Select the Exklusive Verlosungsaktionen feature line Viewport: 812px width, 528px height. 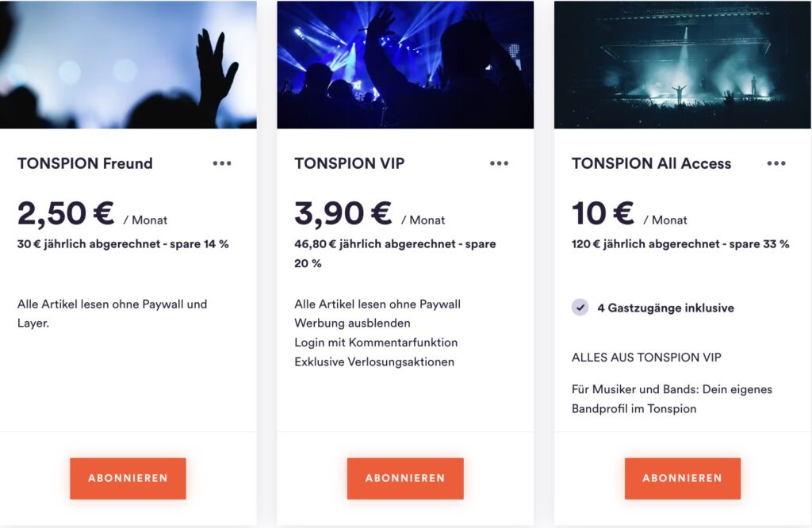(x=374, y=362)
